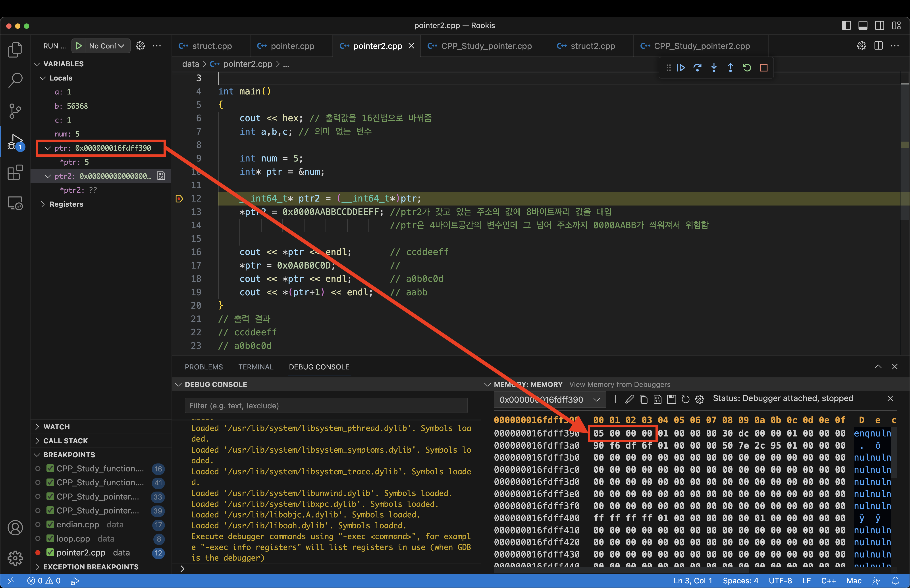Screen dimensions: 910x588
Task: Change Spaces: 4 indentation setting
Action: click(740, 581)
